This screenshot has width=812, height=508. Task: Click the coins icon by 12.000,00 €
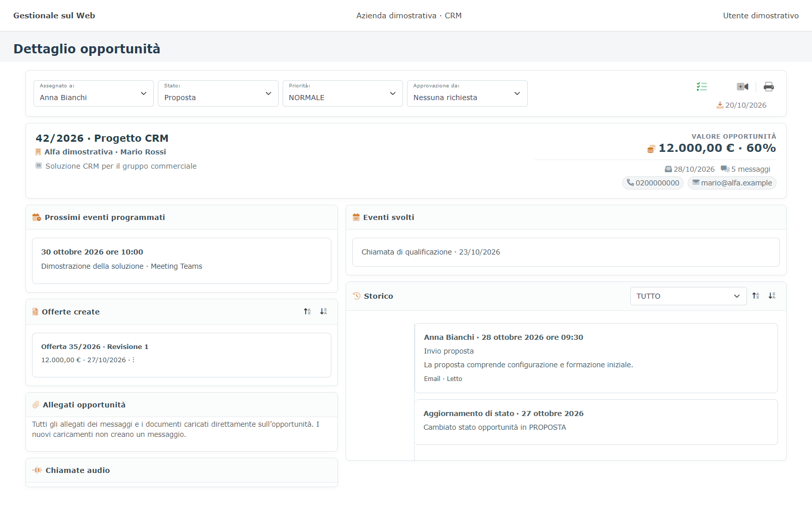(651, 149)
